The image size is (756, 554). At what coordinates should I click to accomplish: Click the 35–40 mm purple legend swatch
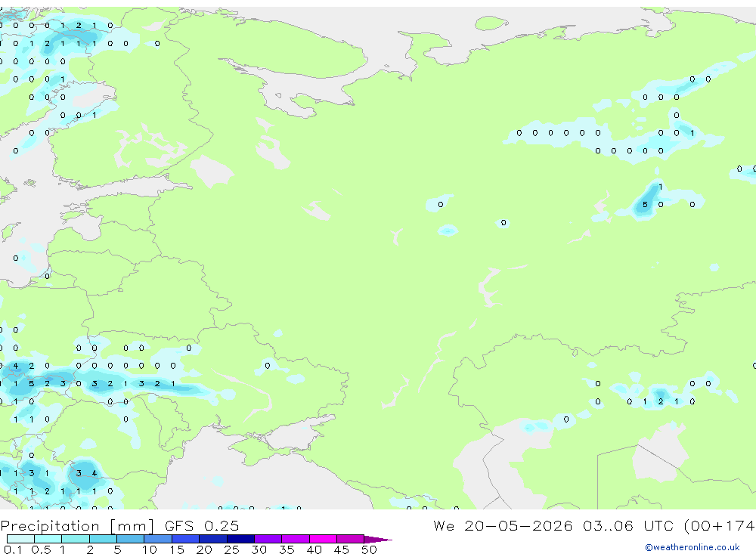click(296, 539)
